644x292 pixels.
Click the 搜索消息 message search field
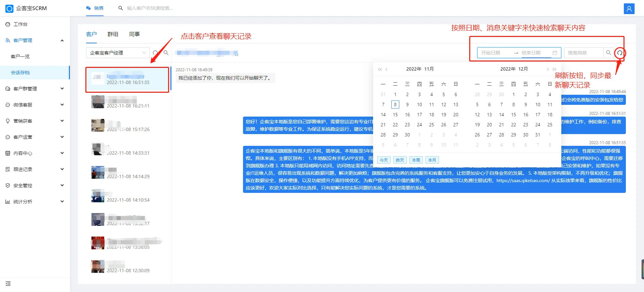pos(584,53)
